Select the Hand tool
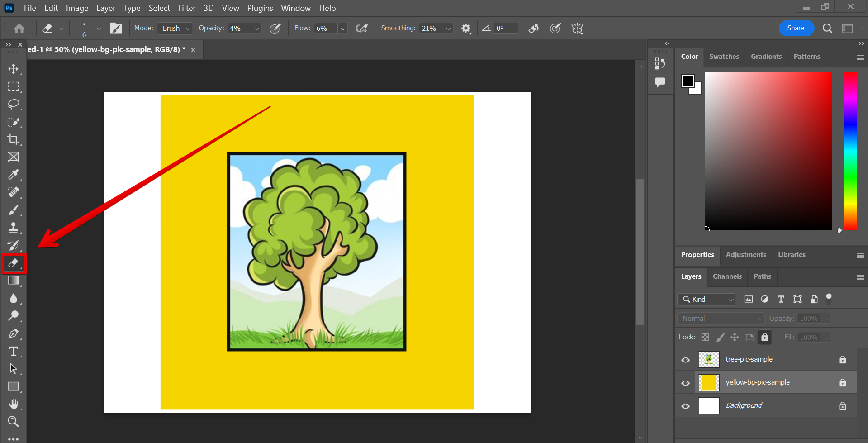The width and height of the screenshot is (868, 443). tap(14, 404)
